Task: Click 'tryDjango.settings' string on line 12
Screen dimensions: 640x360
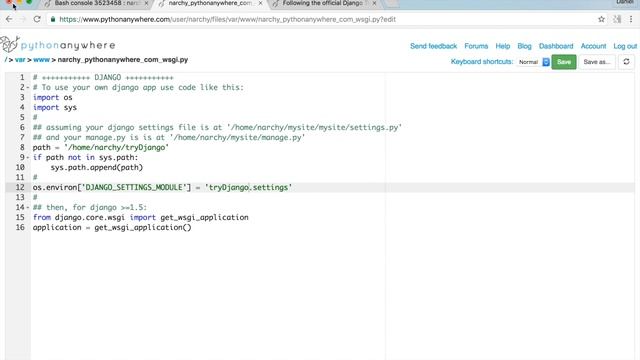Action: tap(249, 187)
